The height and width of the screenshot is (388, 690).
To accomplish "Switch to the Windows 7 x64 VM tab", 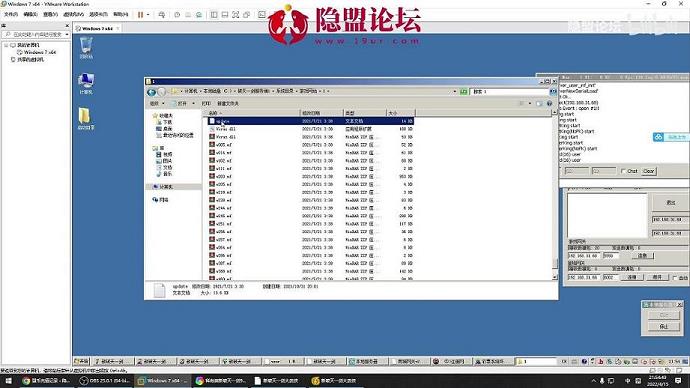I will tap(97, 28).
